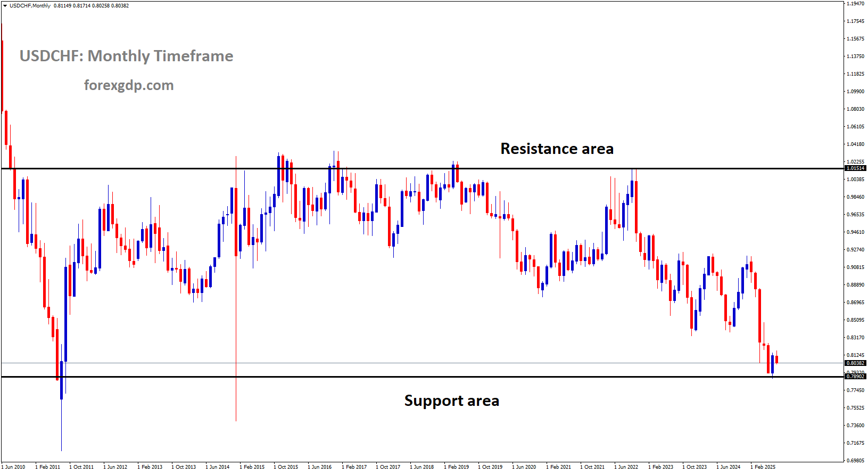868x473 pixels.
Task: Click the 1 Oct 2021 date label
Action: (592, 467)
